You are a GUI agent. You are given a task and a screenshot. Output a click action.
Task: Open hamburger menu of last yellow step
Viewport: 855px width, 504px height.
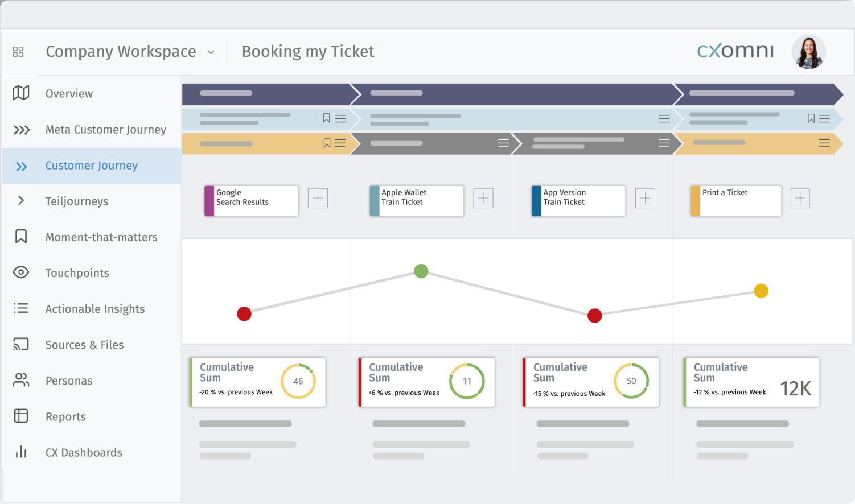pyautogui.click(x=824, y=143)
